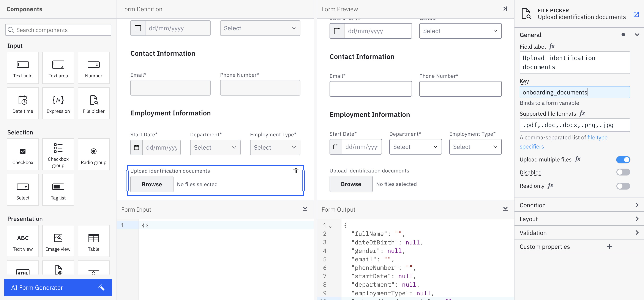Screen dimensions: 644x300
Task: Disable the Upload multiple files toggle
Action: pyautogui.click(x=623, y=160)
